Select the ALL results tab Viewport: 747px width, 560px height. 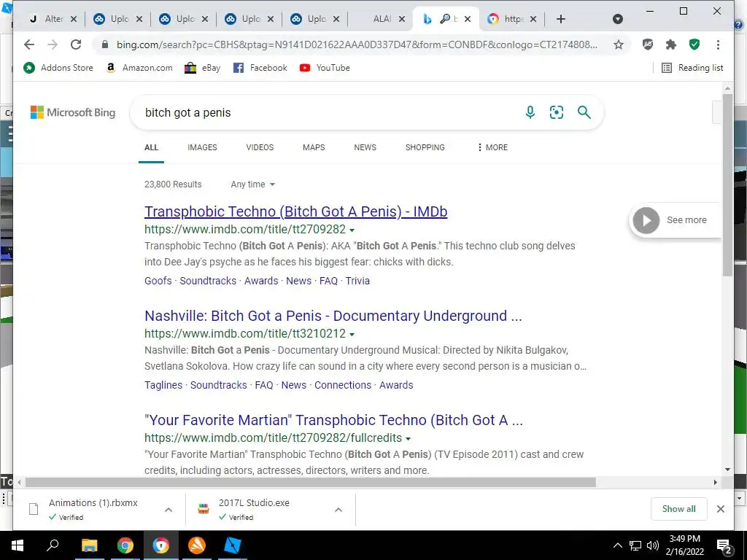(152, 147)
